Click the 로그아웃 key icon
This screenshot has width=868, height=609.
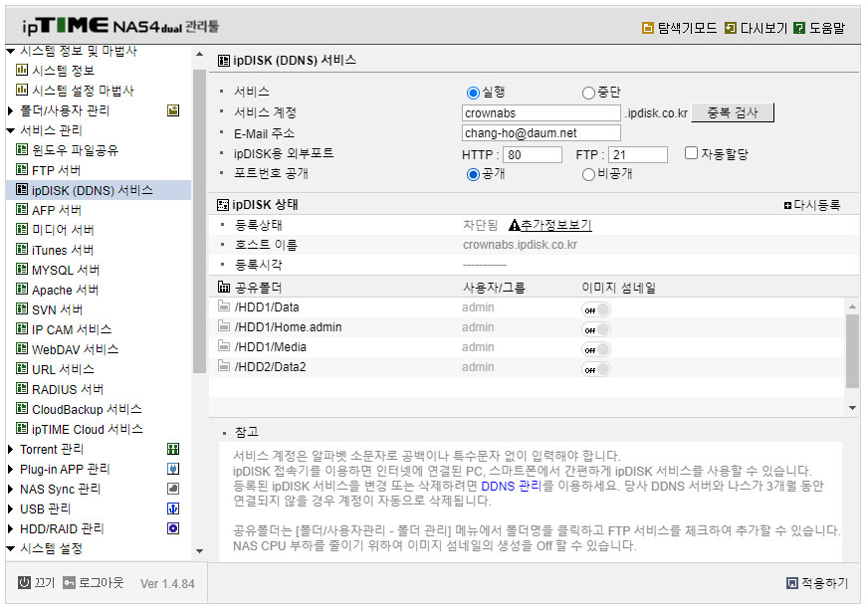70,582
